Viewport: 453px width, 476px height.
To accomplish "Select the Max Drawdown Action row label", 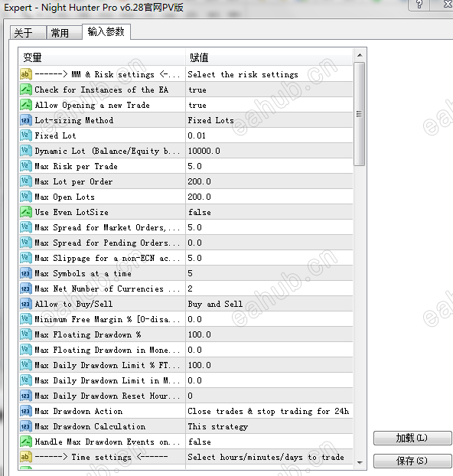I will click(79, 411).
